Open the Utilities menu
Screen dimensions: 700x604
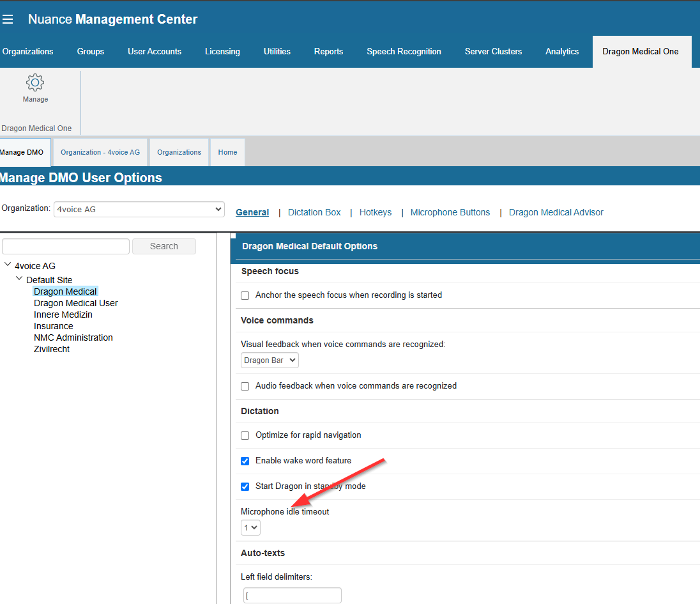pyautogui.click(x=277, y=51)
